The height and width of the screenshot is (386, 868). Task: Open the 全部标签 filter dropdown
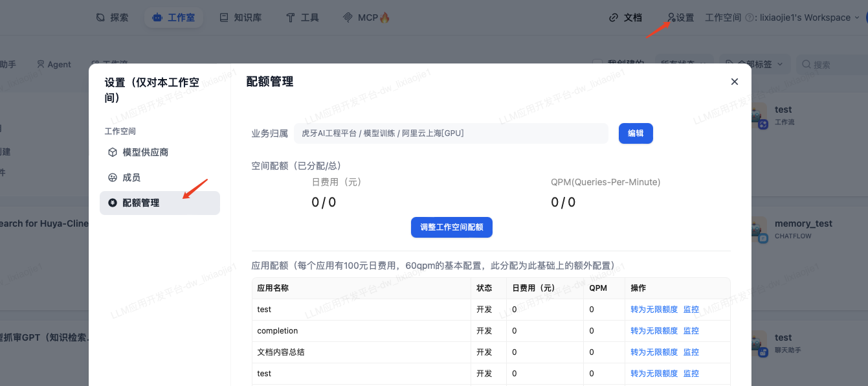(755, 64)
